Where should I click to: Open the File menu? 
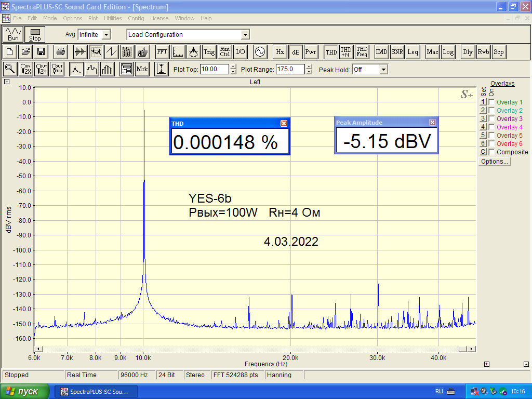click(x=17, y=18)
